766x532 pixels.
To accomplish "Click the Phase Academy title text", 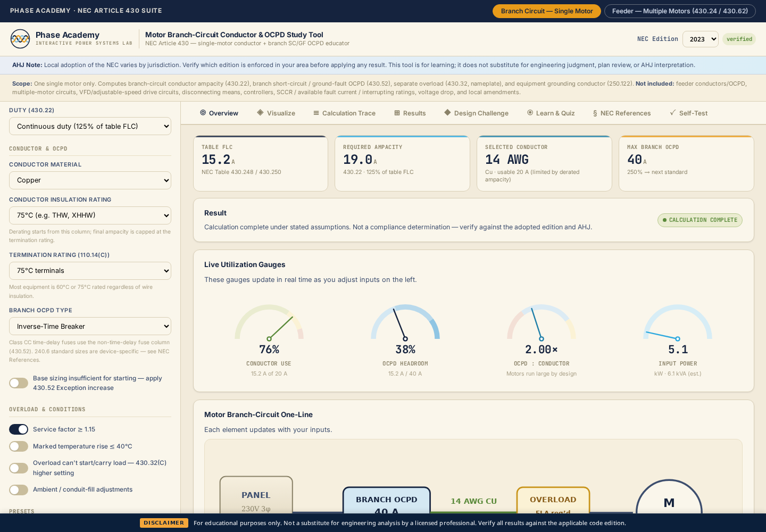I will 68,35.
